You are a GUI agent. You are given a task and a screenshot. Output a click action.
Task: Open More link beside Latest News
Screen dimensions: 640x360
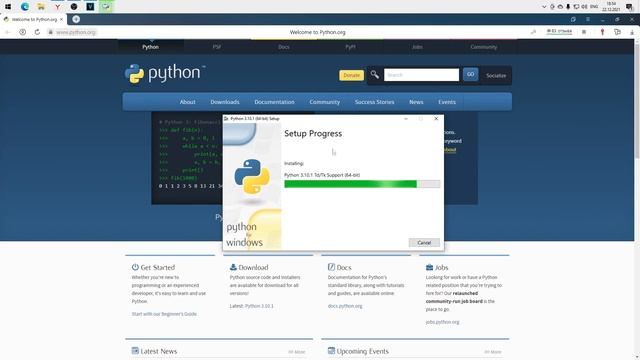click(x=297, y=351)
